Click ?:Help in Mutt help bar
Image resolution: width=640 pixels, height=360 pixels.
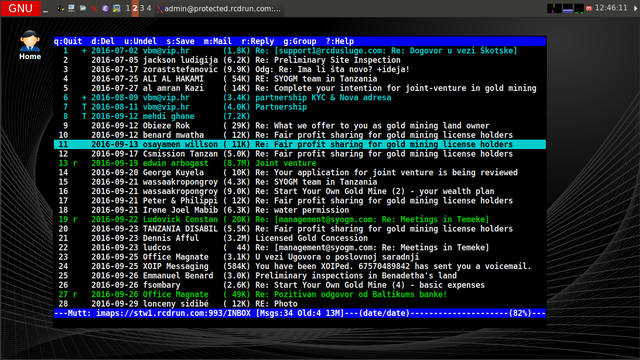pyautogui.click(x=340, y=41)
